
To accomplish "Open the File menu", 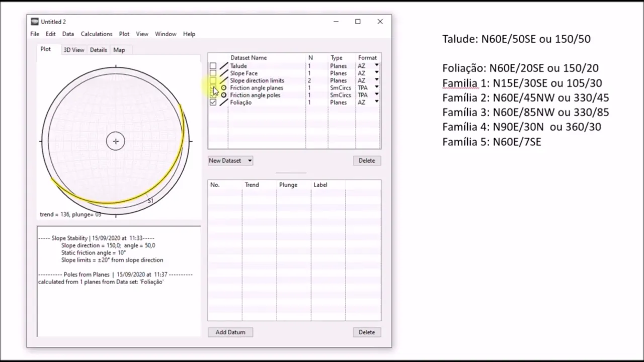I will click(x=35, y=34).
